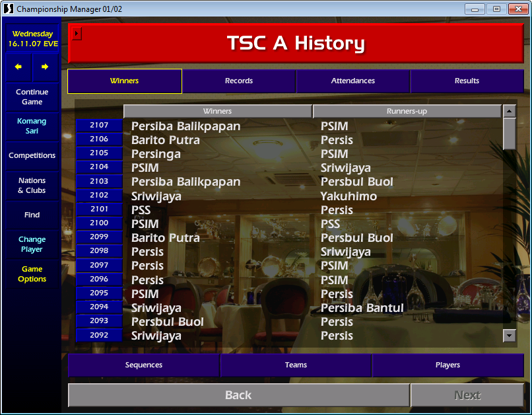This screenshot has width=532, height=415.
Task: Click 2100 runner-up PSS
Action: click(x=331, y=224)
